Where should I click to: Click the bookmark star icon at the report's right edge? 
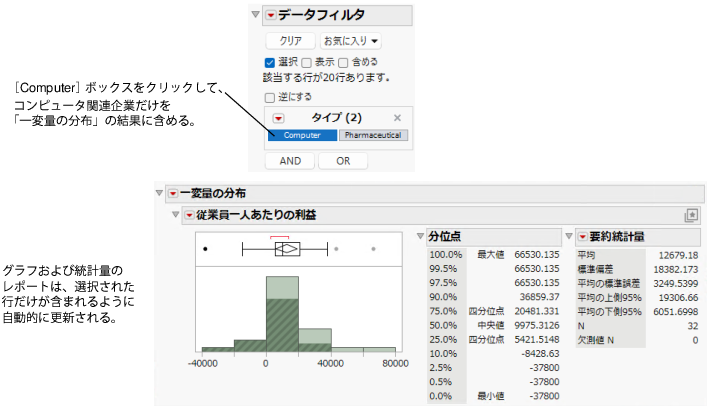(x=691, y=215)
